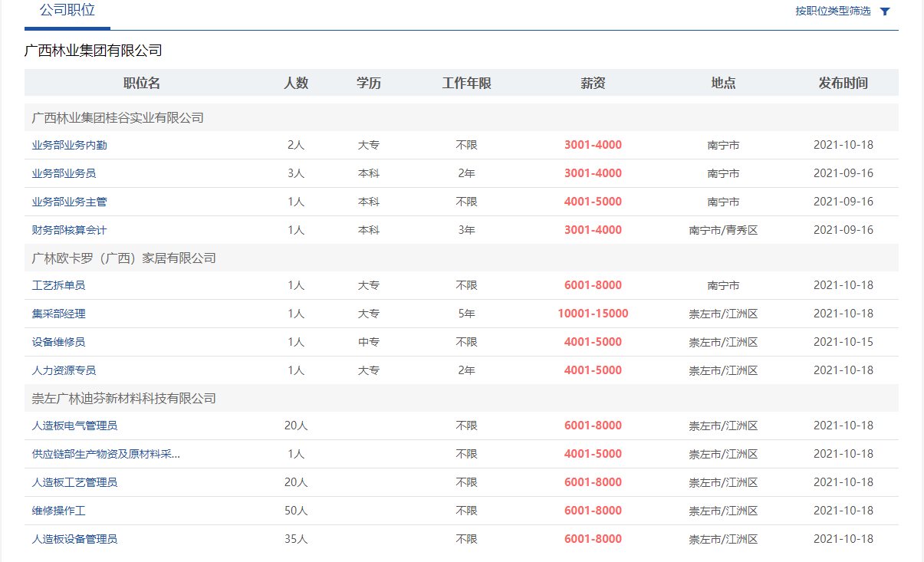Open job 人造板设备管理员
Screen dimensions: 924x562
(x=75, y=539)
